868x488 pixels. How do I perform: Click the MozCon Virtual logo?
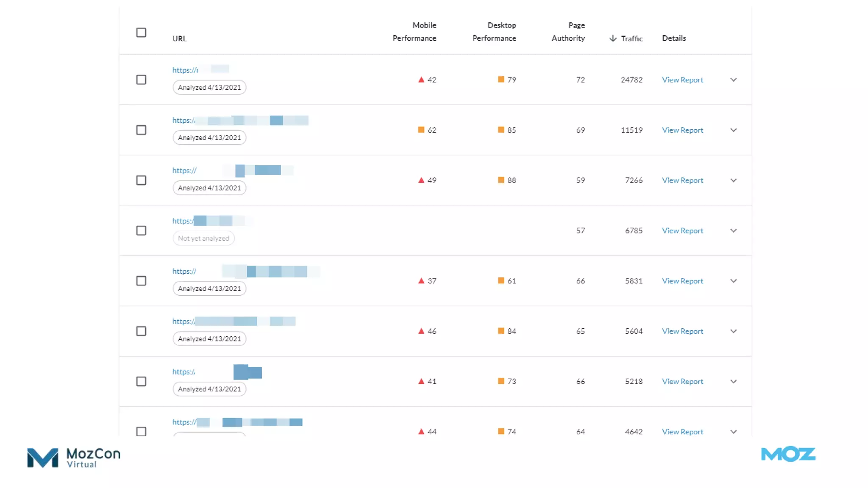point(73,457)
